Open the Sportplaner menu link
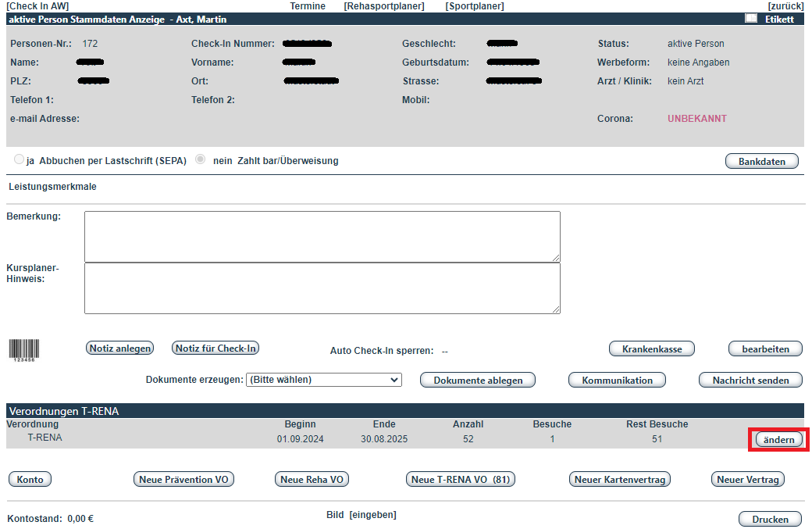The height and width of the screenshot is (529, 812). [474, 6]
